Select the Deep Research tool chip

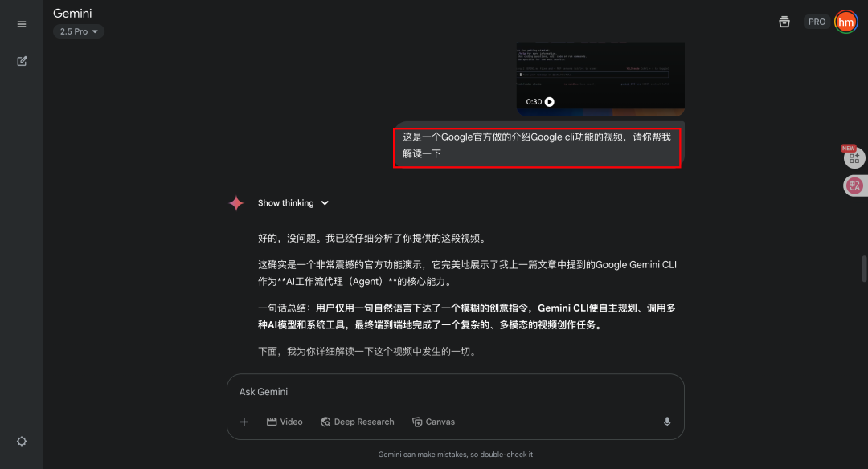pos(358,422)
